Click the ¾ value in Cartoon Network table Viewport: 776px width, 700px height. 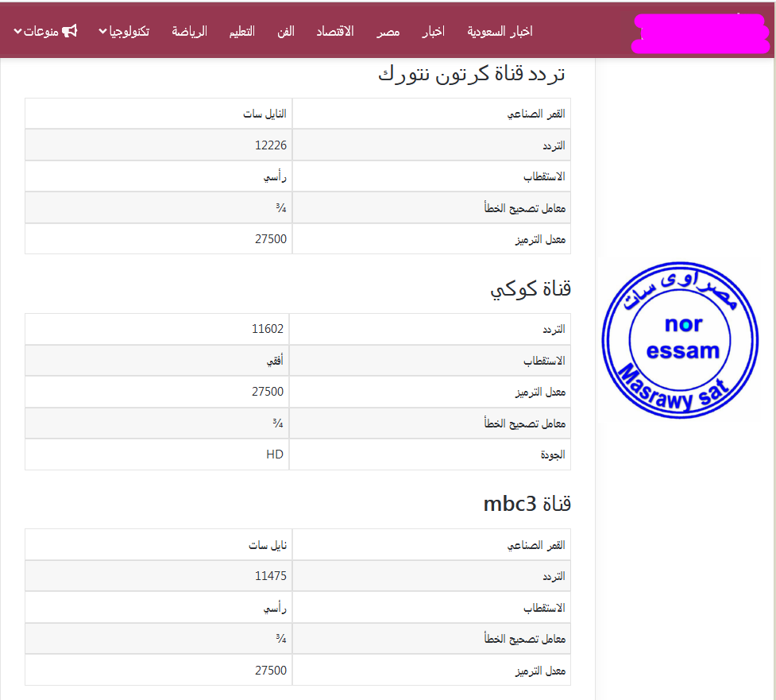[281, 208]
